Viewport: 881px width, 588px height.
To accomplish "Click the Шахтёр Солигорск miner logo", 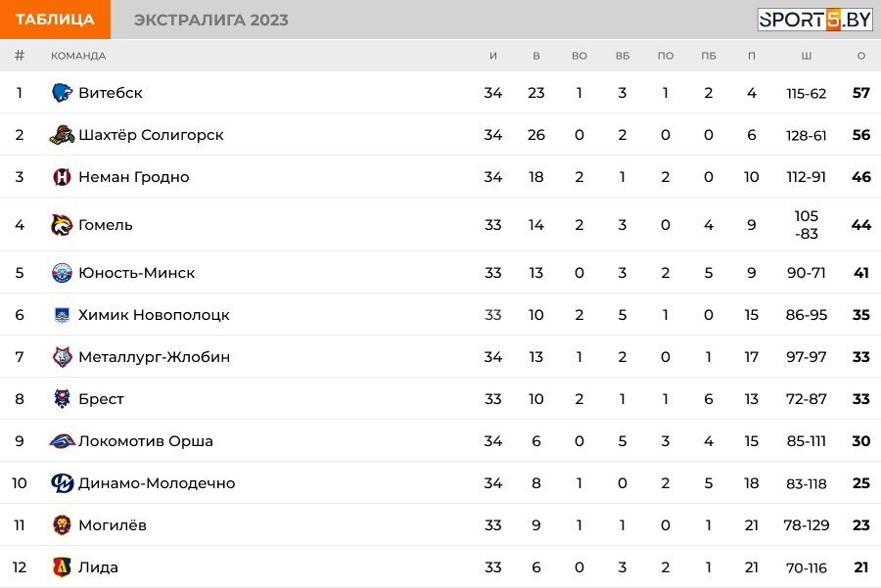I will click(62, 135).
